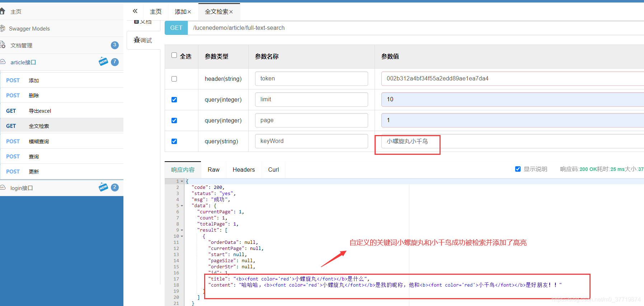Image resolution: width=644 pixels, height=306 pixels.
Task: Collapse the data object at line 5
Action: click(182, 206)
